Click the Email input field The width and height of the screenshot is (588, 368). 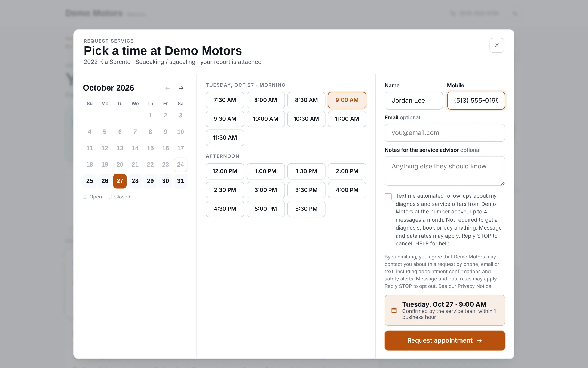point(445,133)
